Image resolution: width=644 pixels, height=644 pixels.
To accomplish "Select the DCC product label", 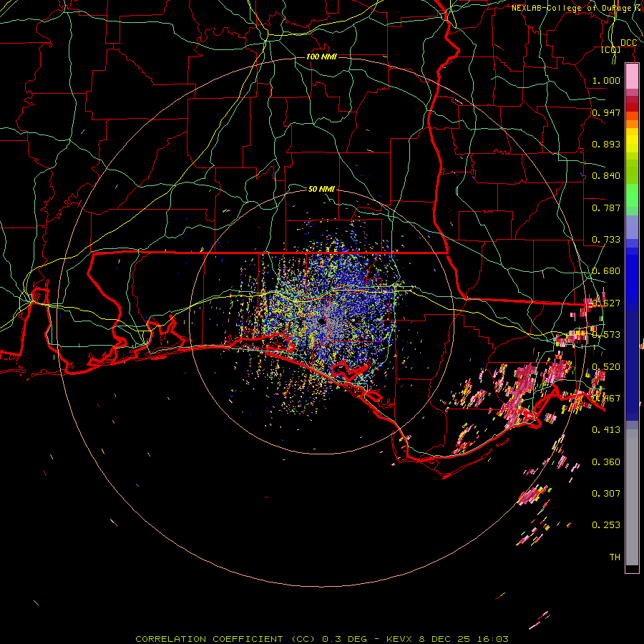I will pos(628,43).
